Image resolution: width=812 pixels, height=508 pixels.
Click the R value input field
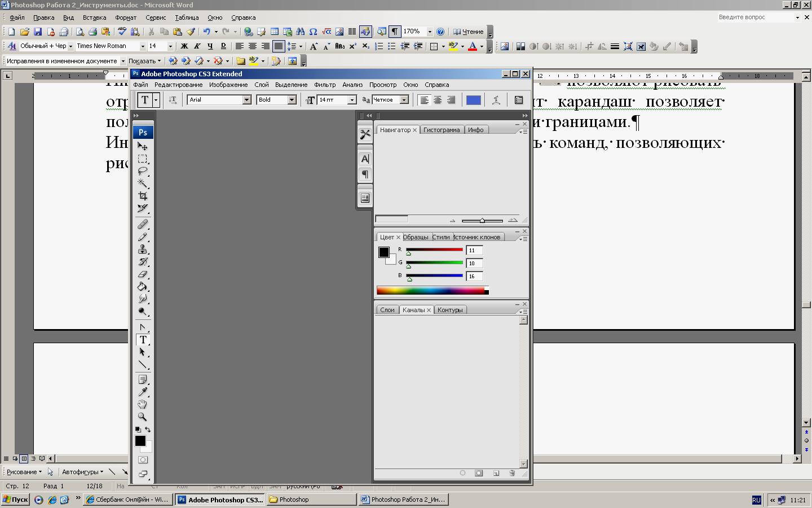474,251
